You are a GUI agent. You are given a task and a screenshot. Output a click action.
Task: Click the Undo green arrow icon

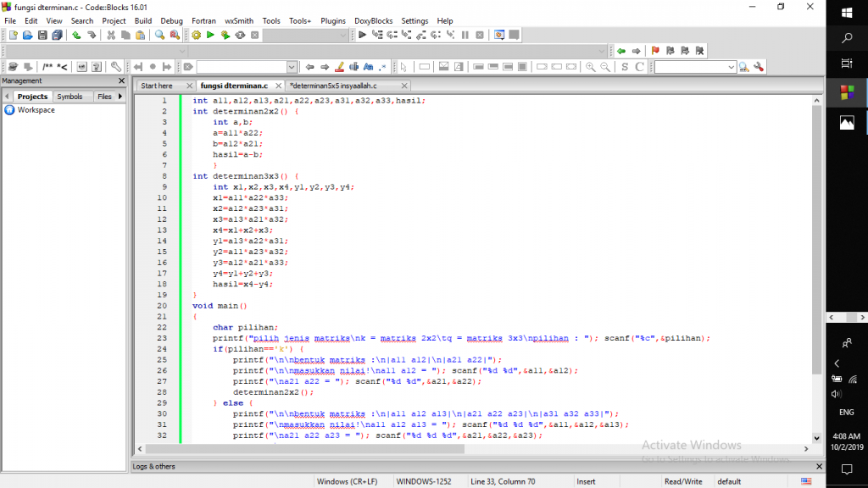point(76,36)
